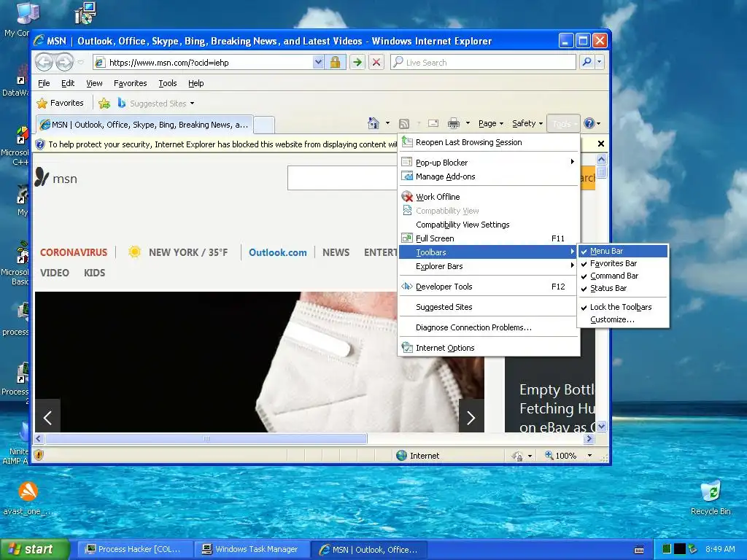Click the Live Search input field

(483, 62)
